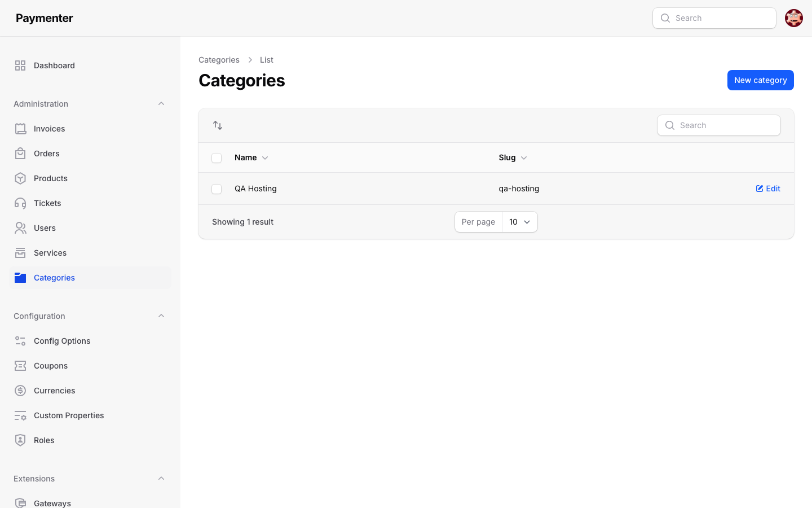Image resolution: width=812 pixels, height=508 pixels.
Task: Click the QA Hosting name cell
Action: 255,189
